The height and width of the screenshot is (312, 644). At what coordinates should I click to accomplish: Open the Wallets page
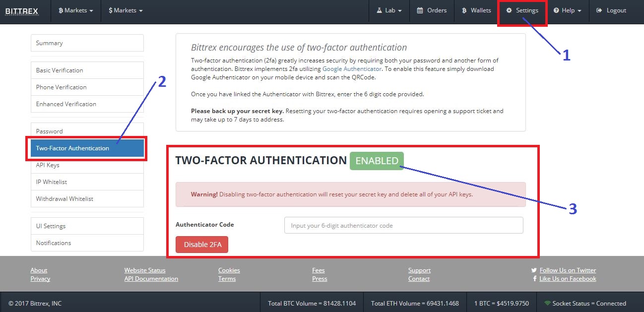click(476, 10)
